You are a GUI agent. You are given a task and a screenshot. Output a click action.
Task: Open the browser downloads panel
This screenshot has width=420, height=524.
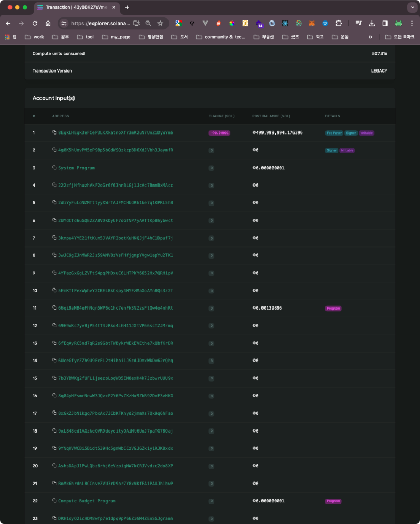pos(372,23)
